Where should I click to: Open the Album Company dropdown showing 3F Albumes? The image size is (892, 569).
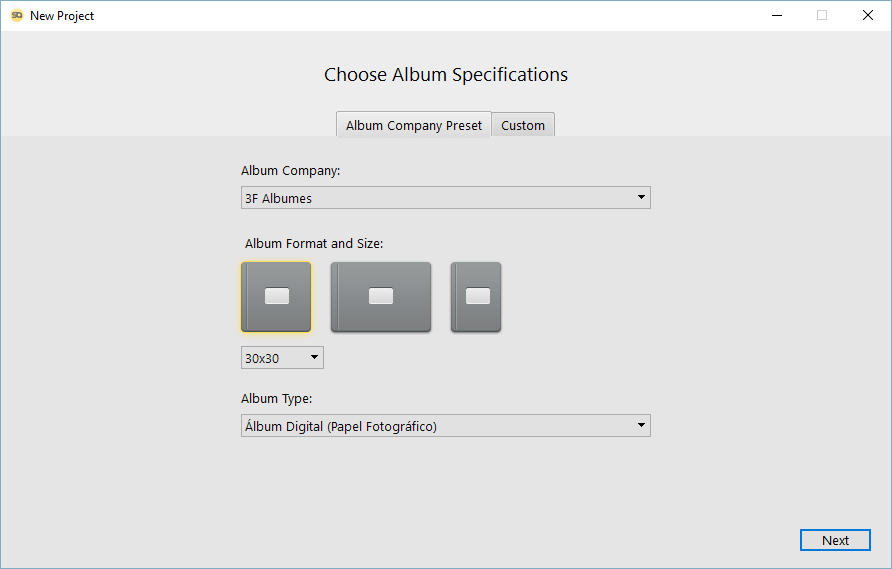pyautogui.click(x=445, y=198)
